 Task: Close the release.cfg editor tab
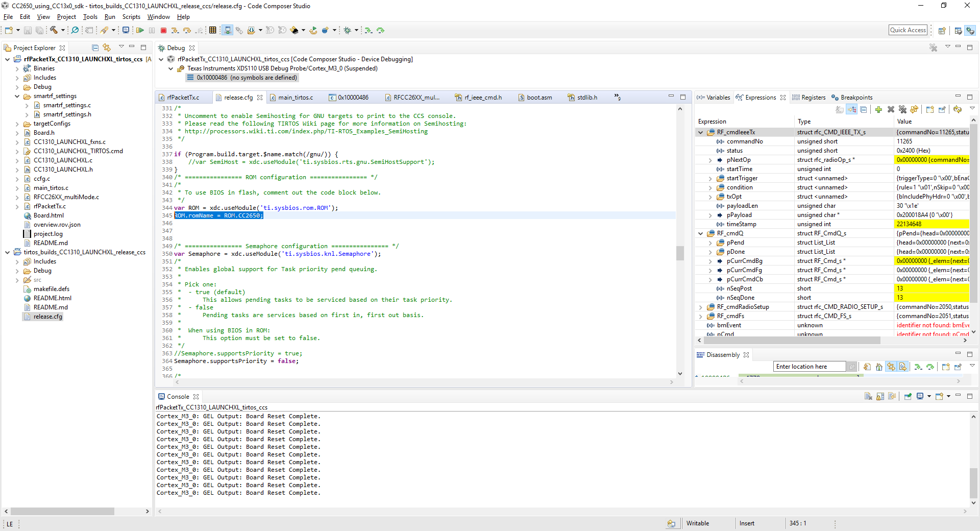pyautogui.click(x=260, y=98)
